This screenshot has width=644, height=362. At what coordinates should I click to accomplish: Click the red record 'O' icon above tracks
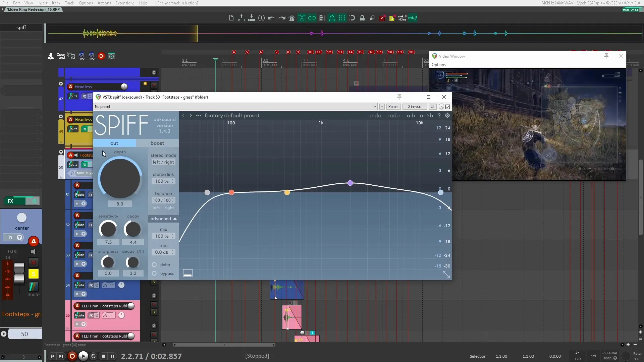(x=101, y=56)
